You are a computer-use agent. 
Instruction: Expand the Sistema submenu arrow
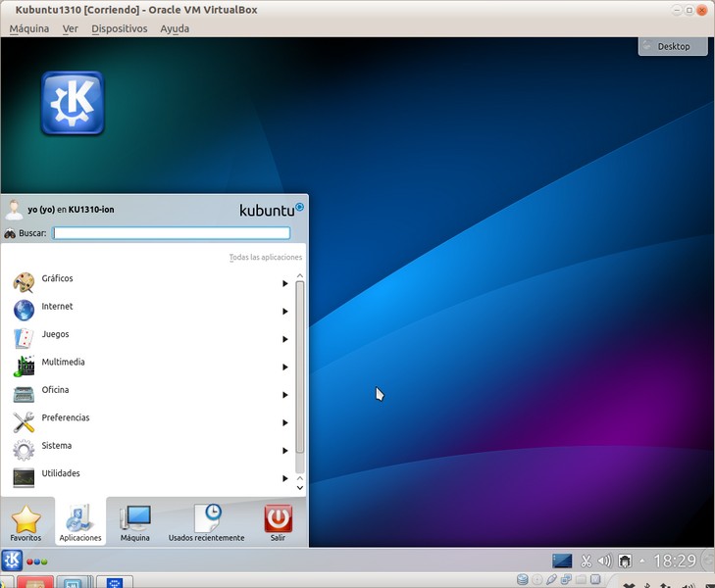pos(285,451)
